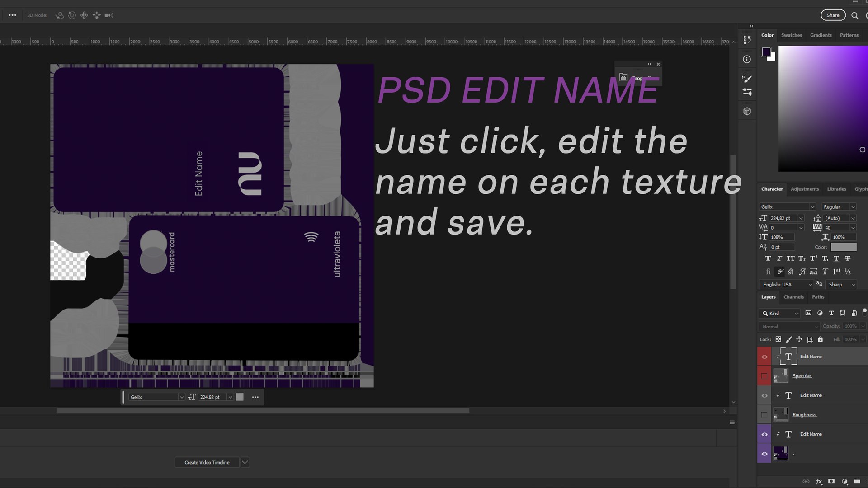Show the Specular layer visibility
868x488 pixels.
coord(764,376)
